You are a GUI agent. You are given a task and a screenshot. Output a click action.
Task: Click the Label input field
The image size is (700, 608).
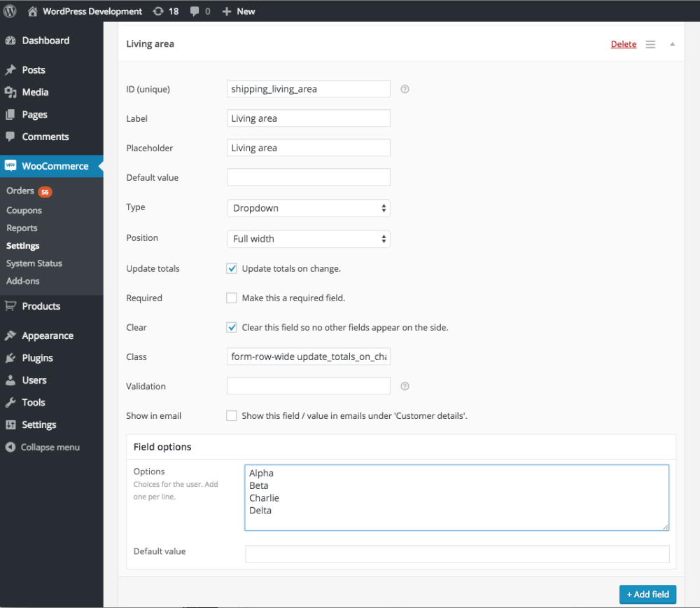click(x=309, y=118)
